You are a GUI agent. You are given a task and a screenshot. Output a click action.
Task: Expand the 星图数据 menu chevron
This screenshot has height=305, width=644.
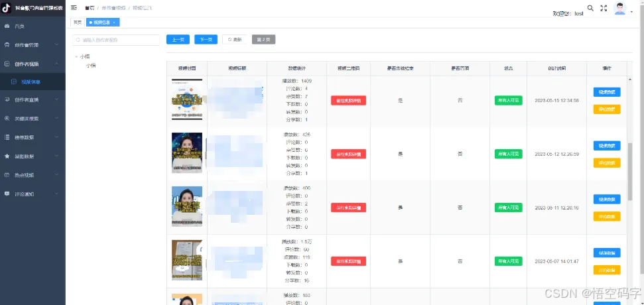click(56, 156)
